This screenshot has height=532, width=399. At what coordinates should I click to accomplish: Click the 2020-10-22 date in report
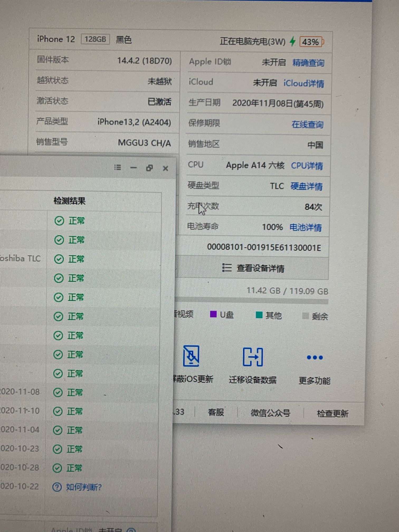[20, 486]
